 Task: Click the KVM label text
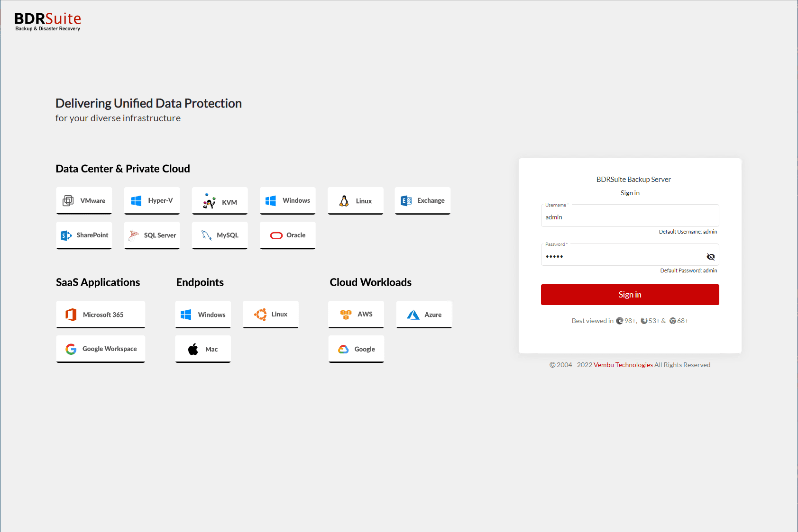pyautogui.click(x=229, y=202)
